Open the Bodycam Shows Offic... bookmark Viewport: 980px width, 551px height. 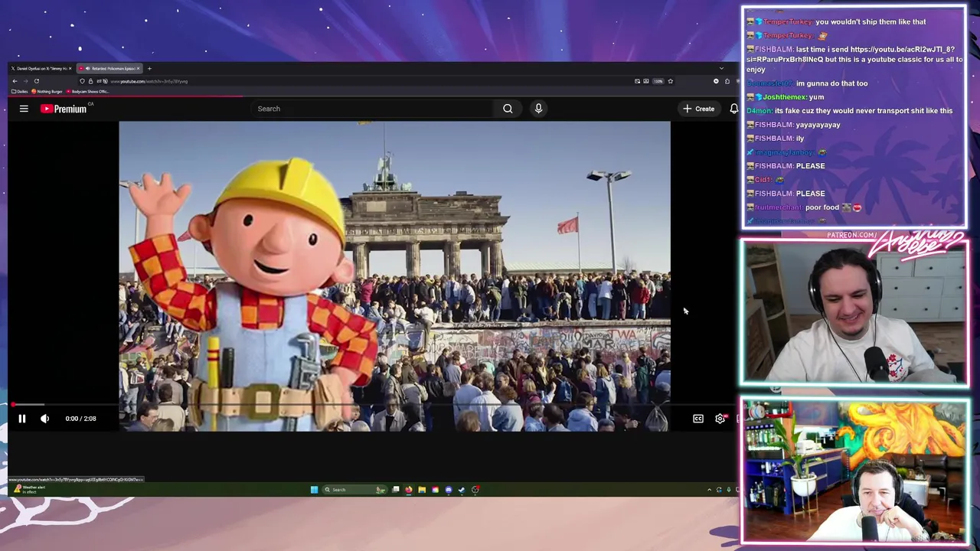coord(88,91)
